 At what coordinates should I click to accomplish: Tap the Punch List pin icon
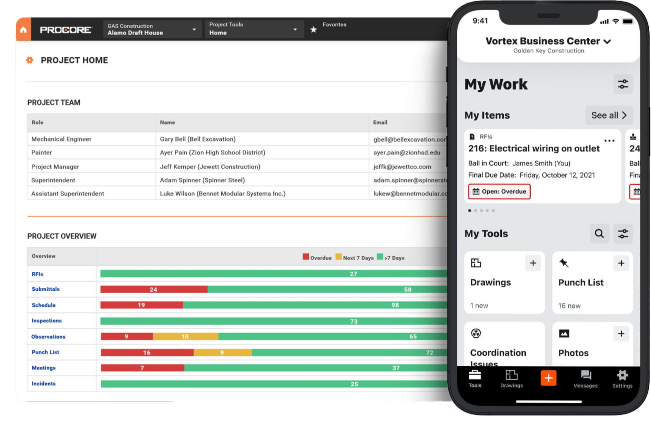pyautogui.click(x=564, y=263)
